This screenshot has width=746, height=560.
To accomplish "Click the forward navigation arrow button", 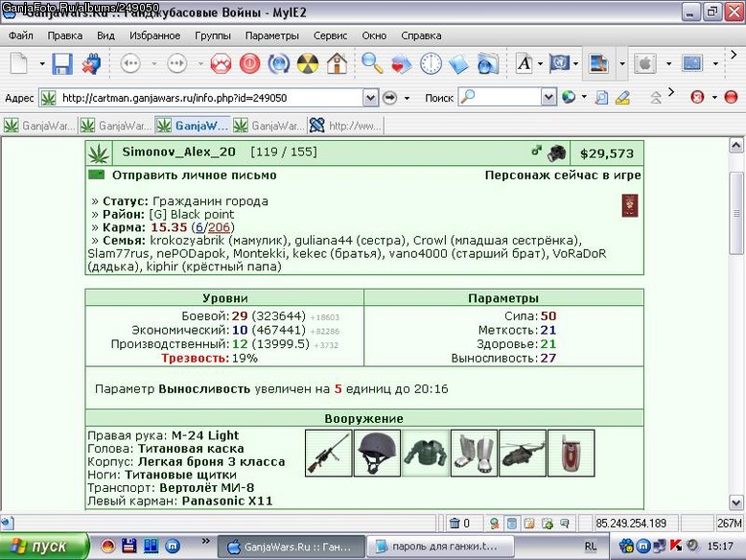I will click(x=177, y=63).
